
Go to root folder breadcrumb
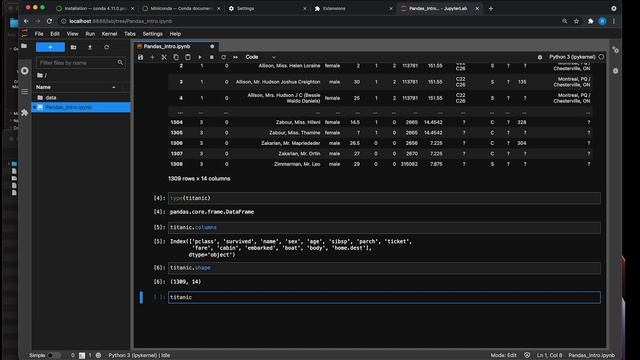click(x=42, y=76)
